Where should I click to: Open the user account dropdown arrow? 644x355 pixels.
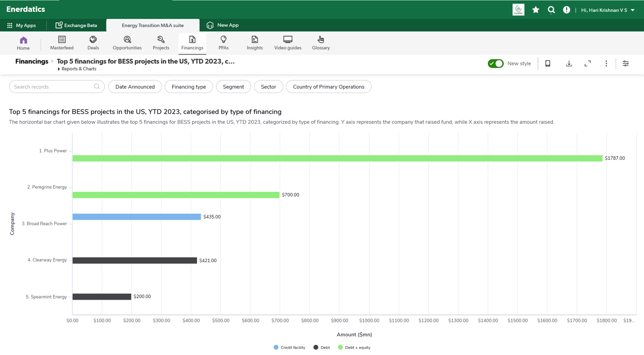[x=633, y=10]
